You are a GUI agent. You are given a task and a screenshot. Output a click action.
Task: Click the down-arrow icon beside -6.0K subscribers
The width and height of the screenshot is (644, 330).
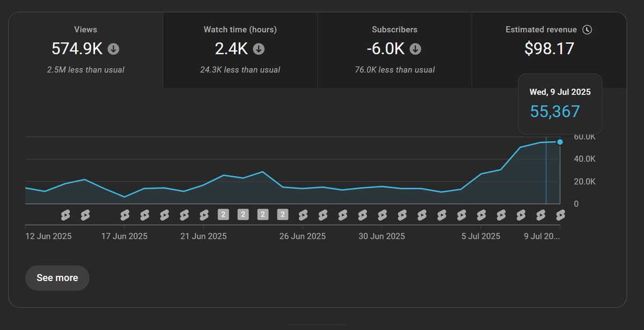point(415,49)
